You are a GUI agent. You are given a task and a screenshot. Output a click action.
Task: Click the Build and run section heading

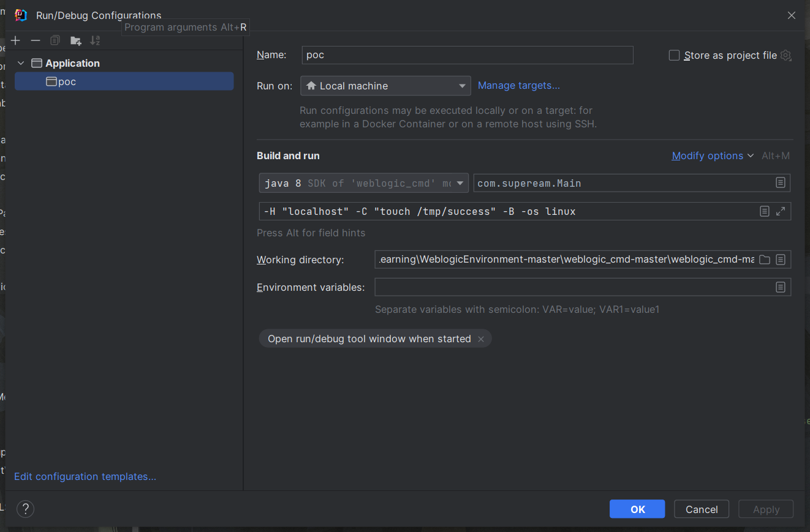click(288, 155)
